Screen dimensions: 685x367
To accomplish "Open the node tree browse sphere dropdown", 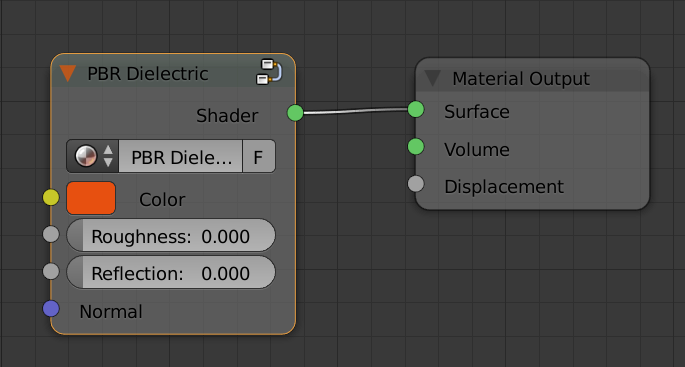I will [93, 156].
